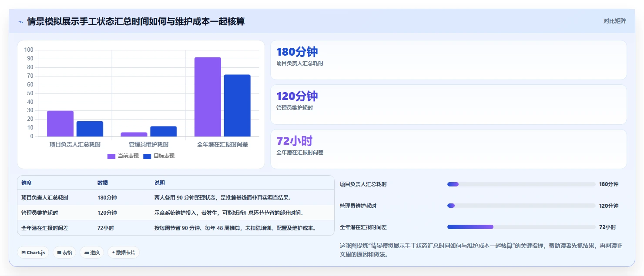This screenshot has height=276, width=644.
Task: Click table value 180分钟
Action: [x=107, y=198]
